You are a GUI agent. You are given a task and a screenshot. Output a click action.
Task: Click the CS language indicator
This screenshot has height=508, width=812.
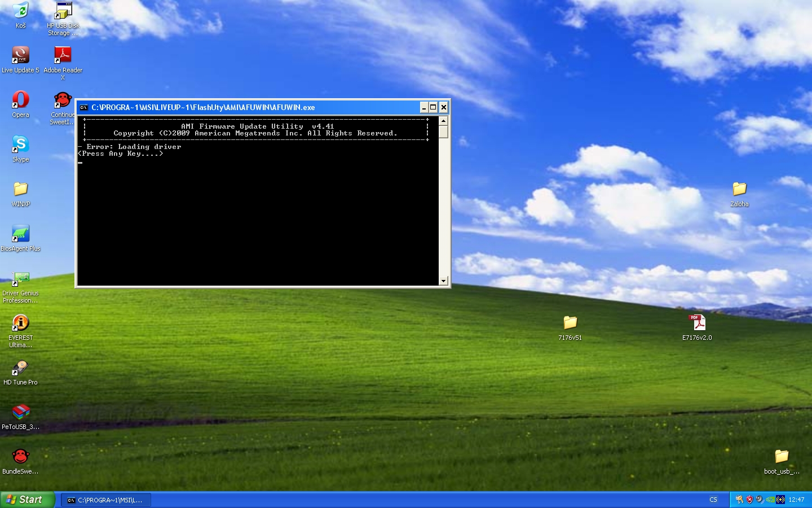pos(713,500)
